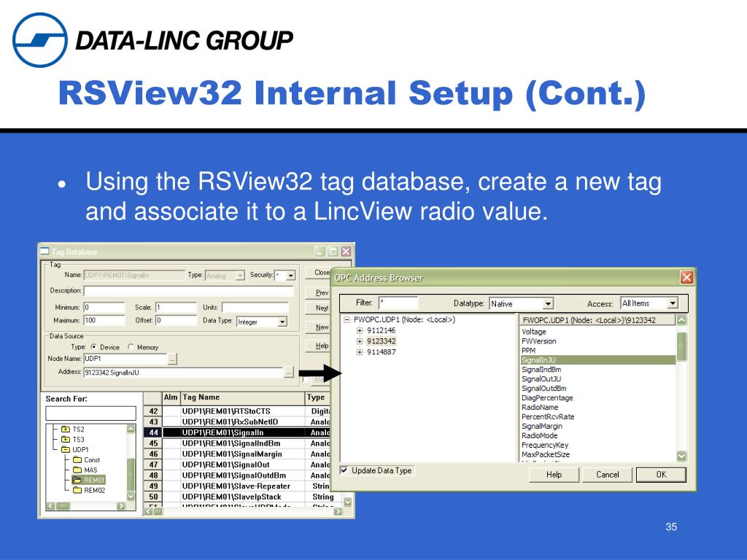Image resolution: width=747 pixels, height=560 pixels.
Task: Open the tag Type dropdown
Action: (240, 275)
